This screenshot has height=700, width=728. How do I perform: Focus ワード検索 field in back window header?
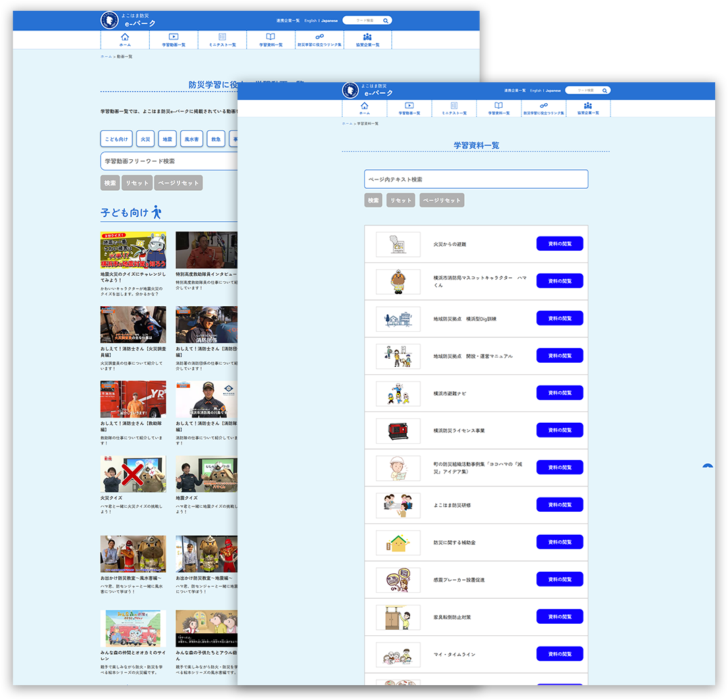point(364,20)
